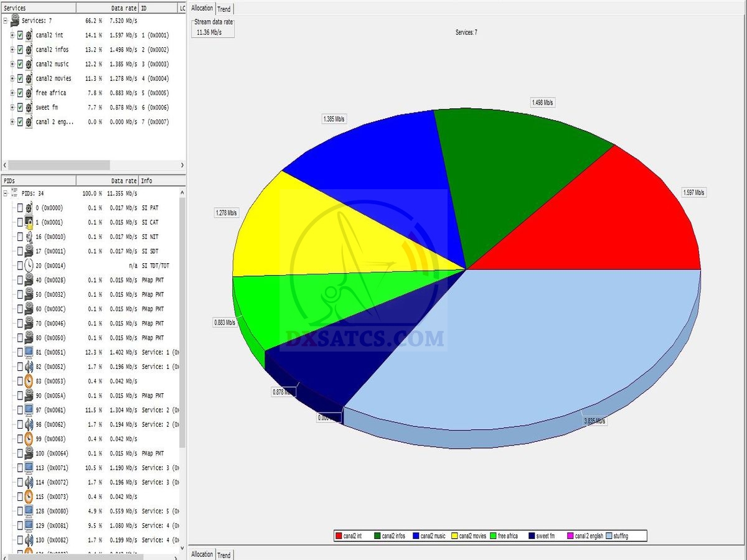Select the clock icon for PID 20 TDT/TOT
Screen dimensions: 747x560
point(29,266)
